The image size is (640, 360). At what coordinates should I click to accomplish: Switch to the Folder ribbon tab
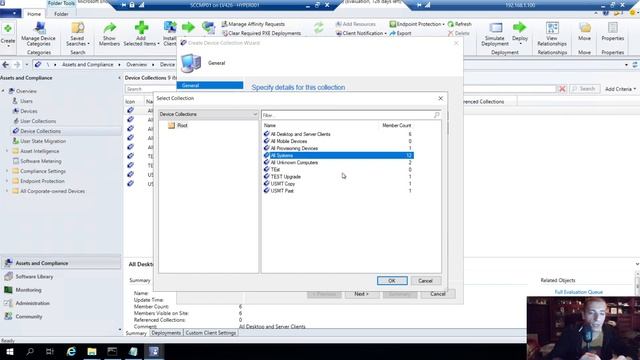[61, 14]
